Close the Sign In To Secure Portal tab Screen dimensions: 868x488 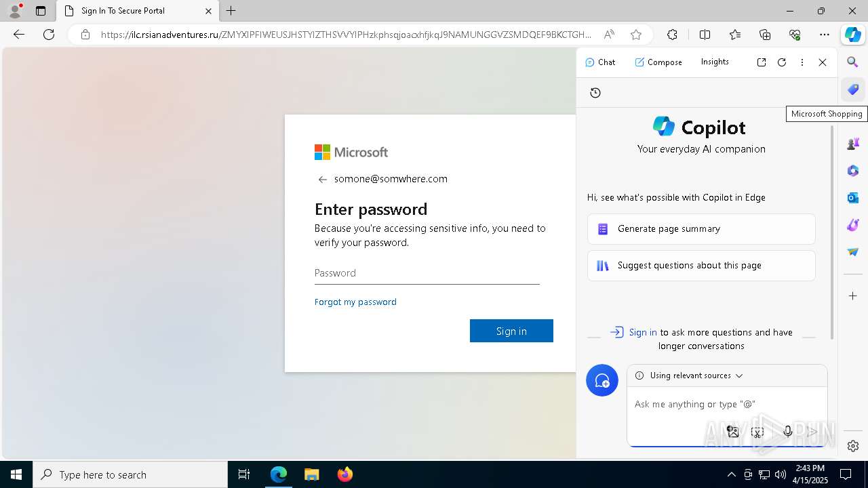tap(209, 11)
